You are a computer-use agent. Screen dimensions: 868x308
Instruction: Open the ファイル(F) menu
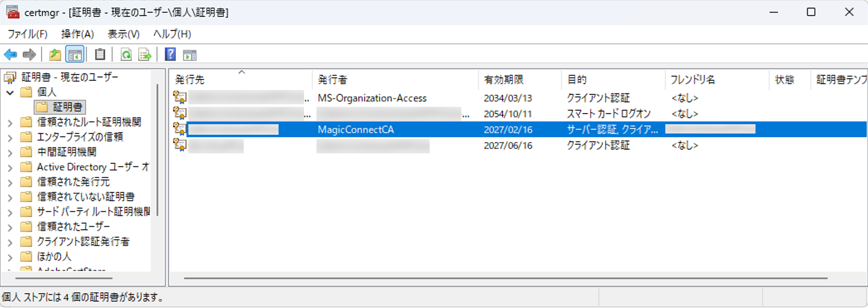click(27, 34)
